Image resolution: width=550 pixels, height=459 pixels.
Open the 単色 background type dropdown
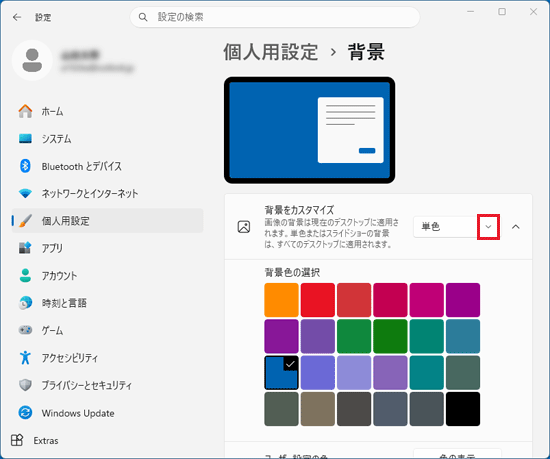pyautogui.click(x=456, y=227)
